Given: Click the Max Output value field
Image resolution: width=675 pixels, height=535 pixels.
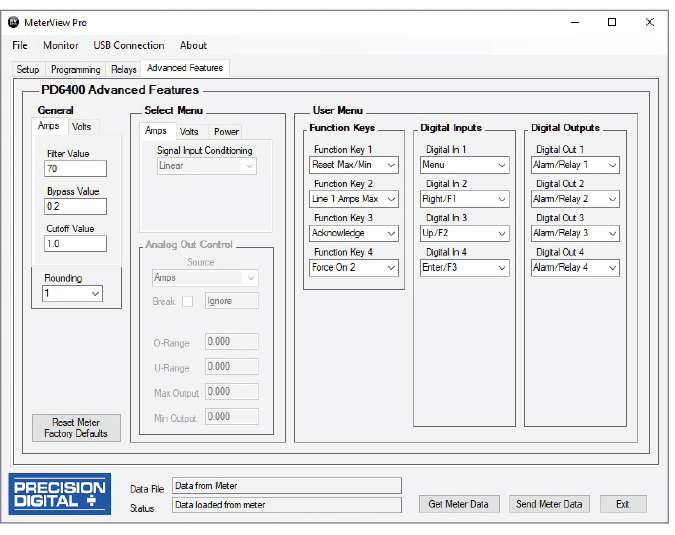Looking at the screenshot, I should point(232,391).
